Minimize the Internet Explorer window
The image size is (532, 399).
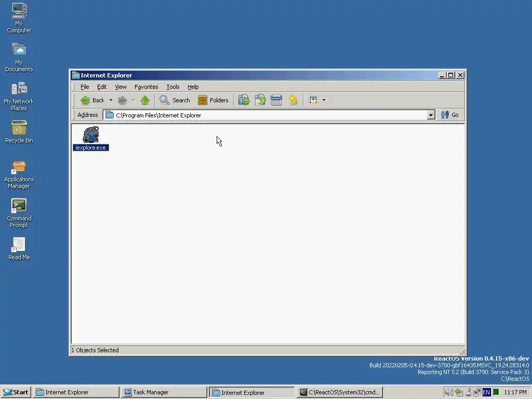click(x=442, y=75)
